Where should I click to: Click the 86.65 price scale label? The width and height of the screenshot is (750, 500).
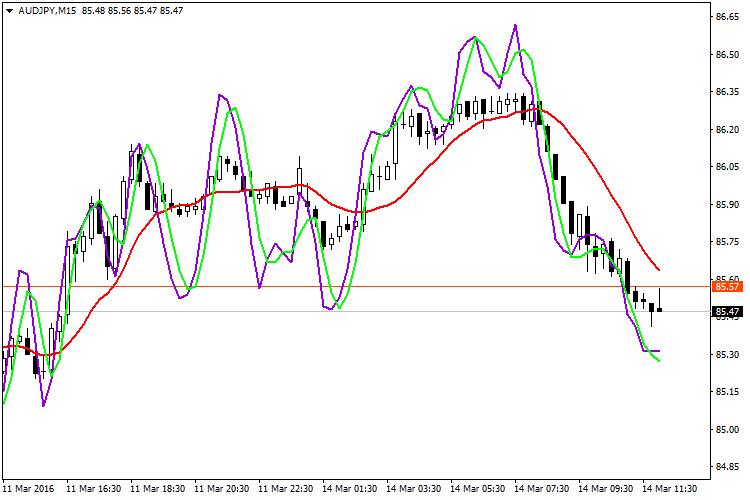pyautogui.click(x=727, y=17)
